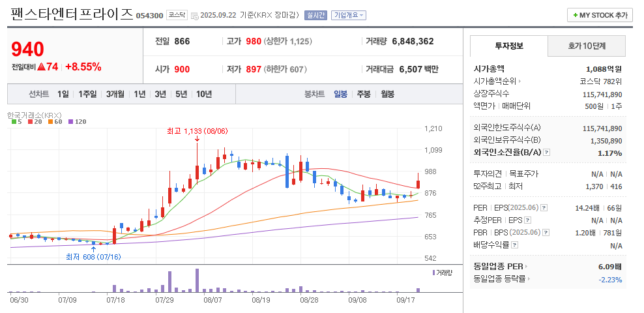The image size is (644, 313).
Task: Click the green 5-day moving average swatch
Action: tap(14, 121)
